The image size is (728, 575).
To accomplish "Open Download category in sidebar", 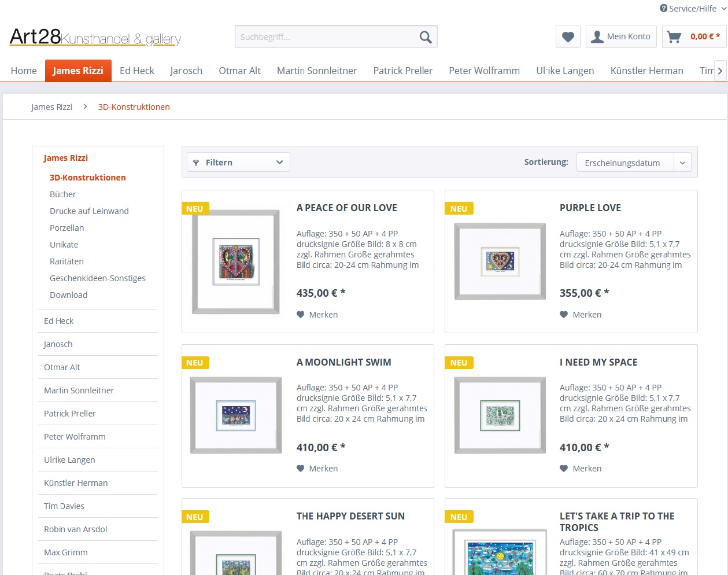I will (69, 295).
